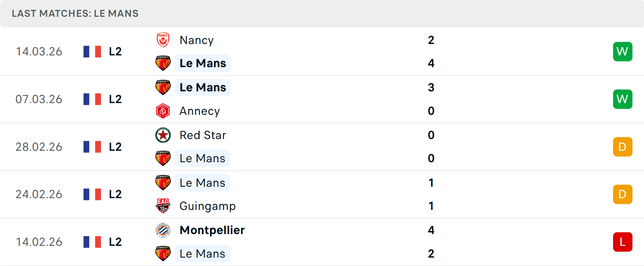Click the Nancy club crest icon
This screenshot has height=266, width=644.
pos(163,40)
